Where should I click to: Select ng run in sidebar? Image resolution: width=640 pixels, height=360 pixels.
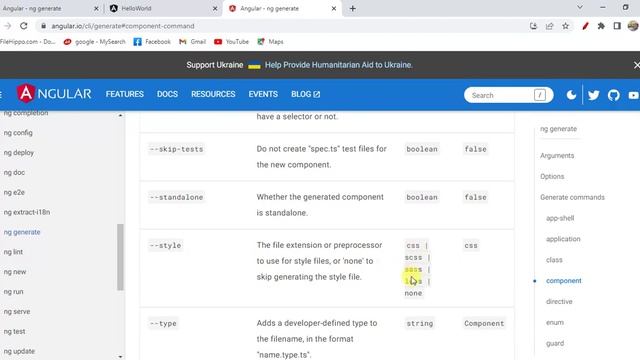pos(13,291)
